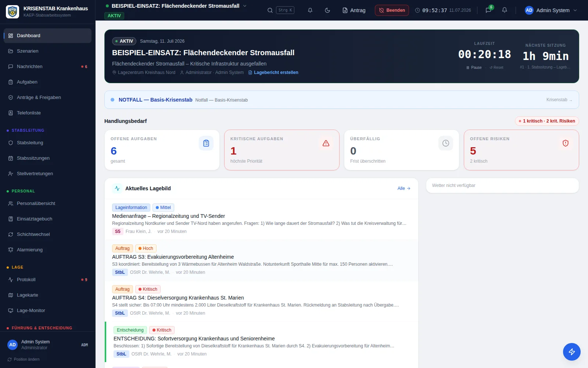
Task: Click the Strg K shortcut badge
Action: coord(285,10)
